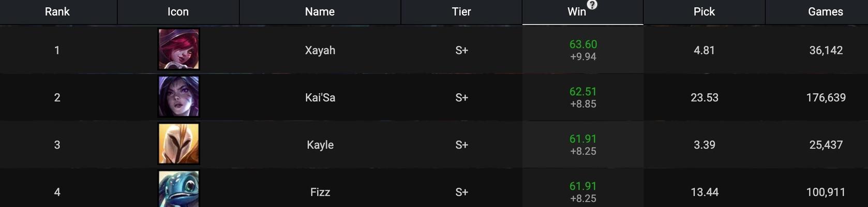Sort by Pick rate column header

pyautogui.click(x=704, y=12)
